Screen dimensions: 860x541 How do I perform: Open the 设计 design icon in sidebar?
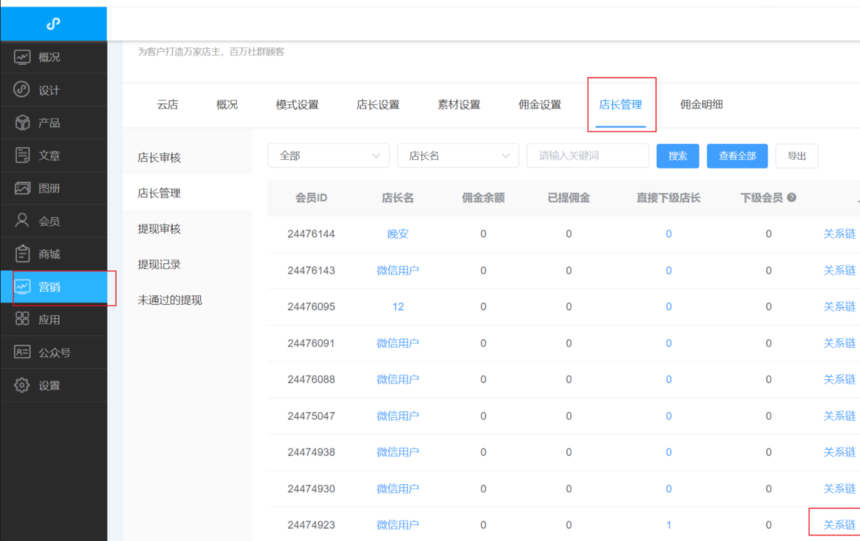coord(22,90)
